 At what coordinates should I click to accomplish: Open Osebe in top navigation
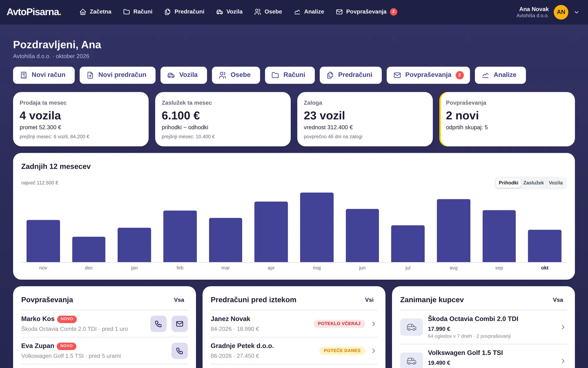[268, 12]
